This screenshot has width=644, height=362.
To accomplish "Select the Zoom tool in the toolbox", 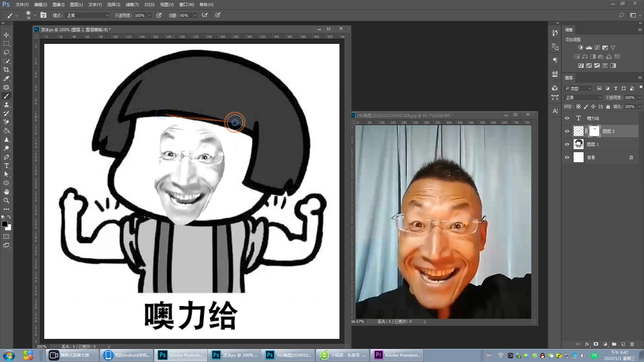I will [x=7, y=200].
